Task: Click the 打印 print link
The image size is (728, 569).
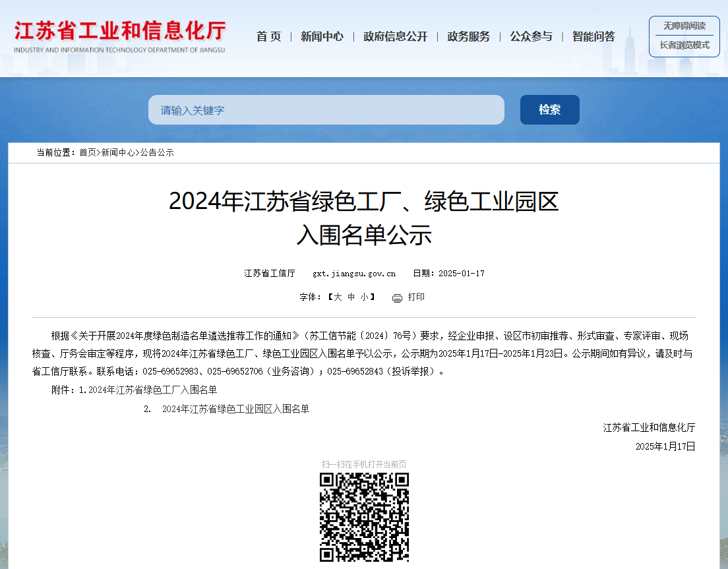Action: pos(416,297)
